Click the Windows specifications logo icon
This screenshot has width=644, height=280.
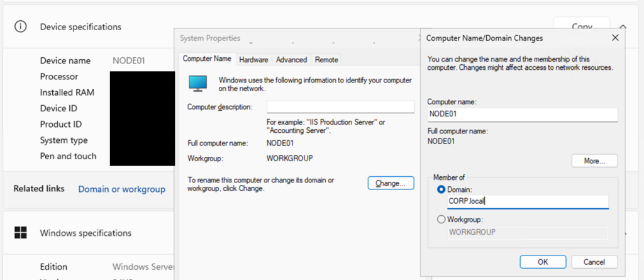(x=21, y=233)
